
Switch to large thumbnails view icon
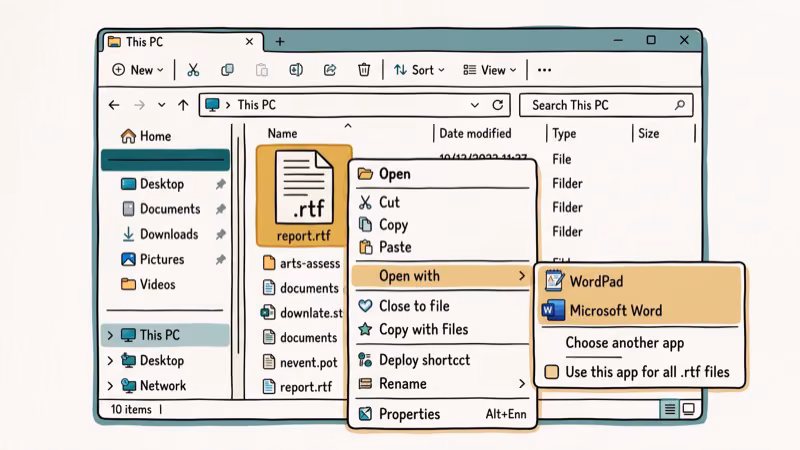688,409
